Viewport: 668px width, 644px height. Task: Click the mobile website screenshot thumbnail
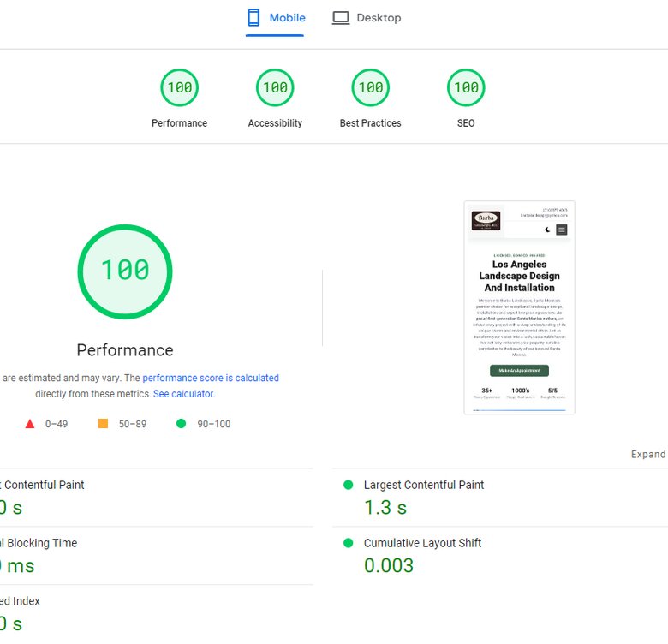[x=519, y=307]
